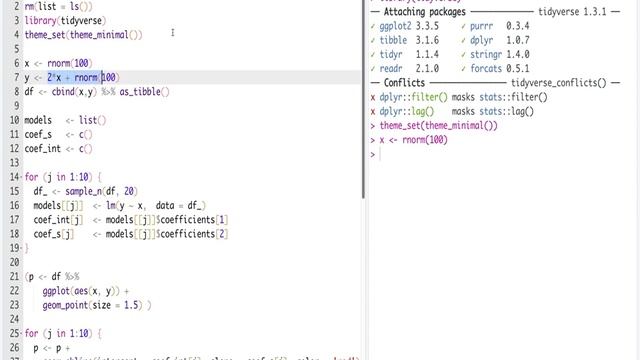640x360 pixels.
Task: Click tidyr 1.1.4 in console output
Action: [409, 54]
